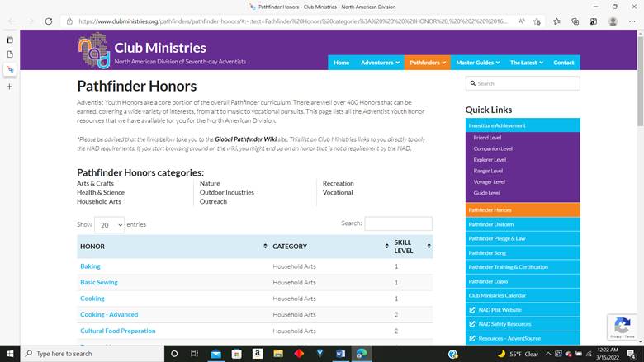
Task: Sort table by SKILL LEVEL column arrows
Action: coord(429,246)
